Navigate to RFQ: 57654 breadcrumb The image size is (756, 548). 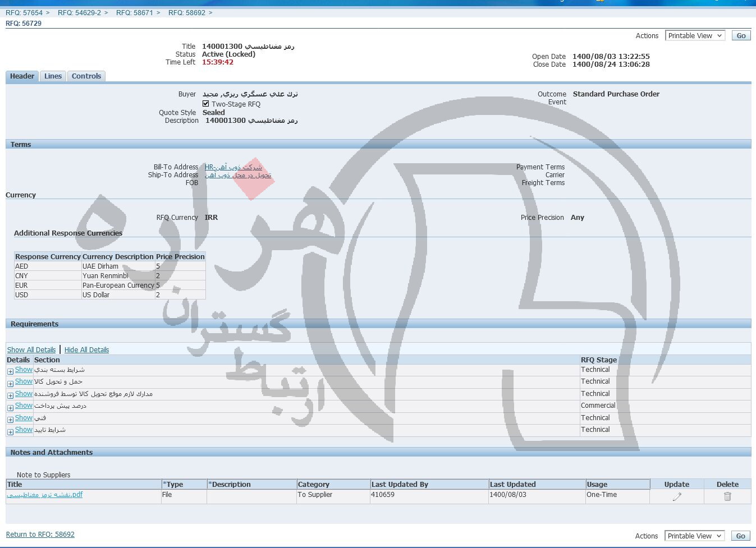24,12
